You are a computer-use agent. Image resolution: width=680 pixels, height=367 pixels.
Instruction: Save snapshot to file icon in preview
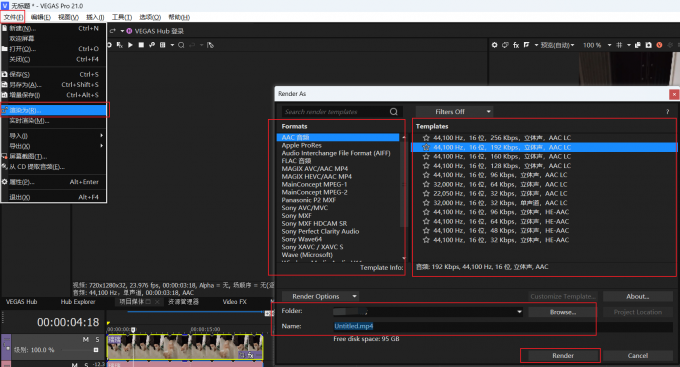(648, 45)
